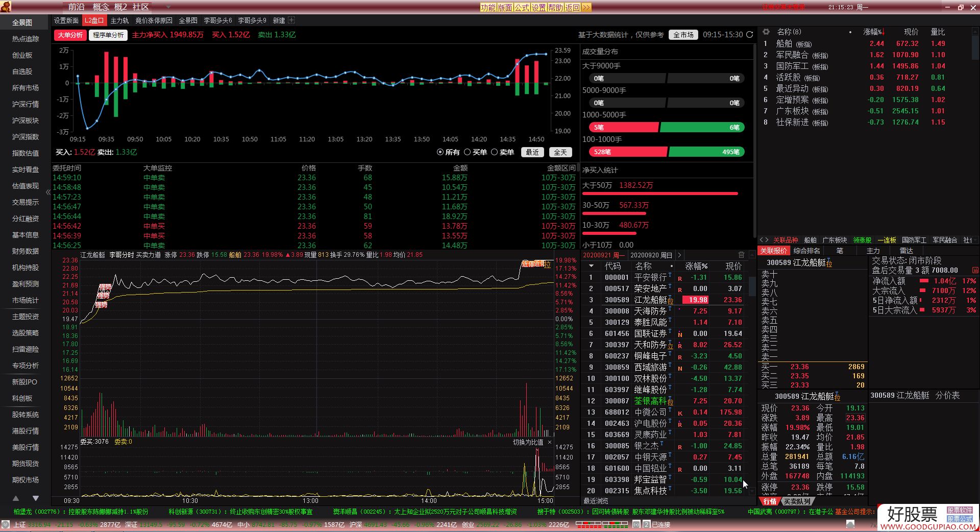Open the 设置版面 tab
Screen dimensions: 980x532
pyautogui.click(x=66, y=20)
